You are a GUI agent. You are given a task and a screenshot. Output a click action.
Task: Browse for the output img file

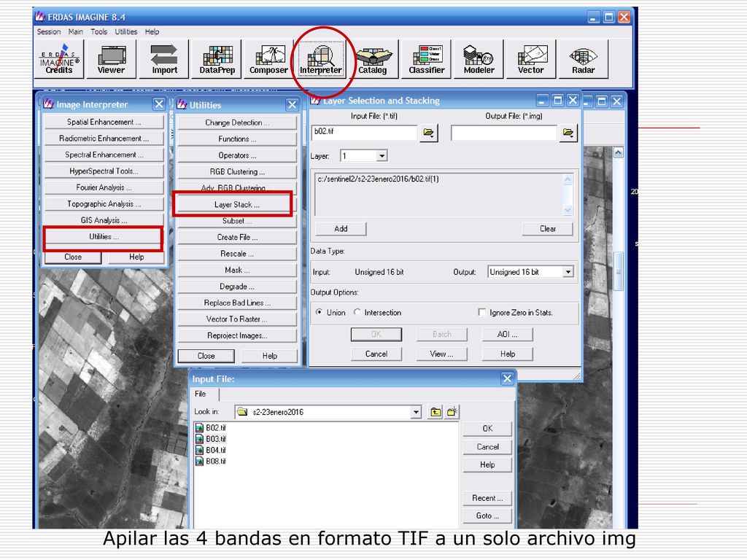pos(568,133)
